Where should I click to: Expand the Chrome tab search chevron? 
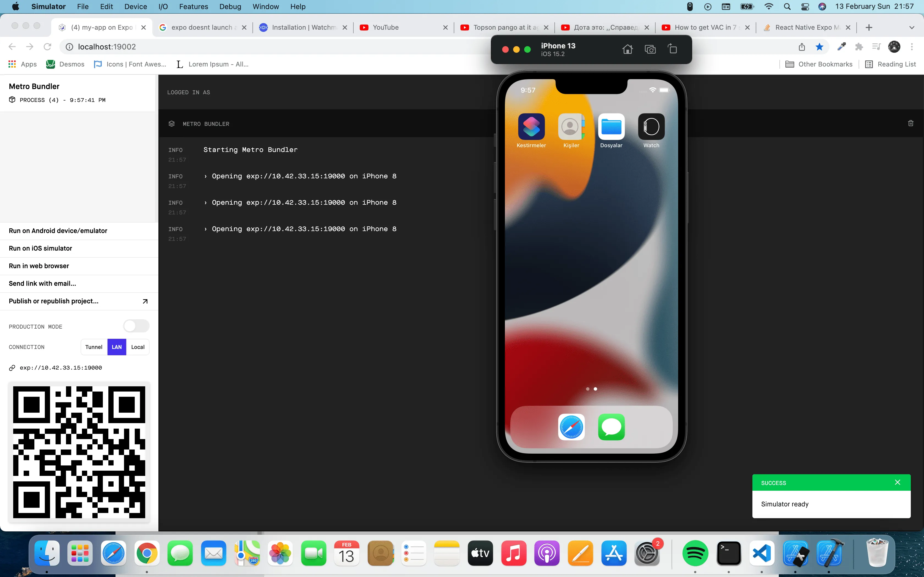click(911, 27)
